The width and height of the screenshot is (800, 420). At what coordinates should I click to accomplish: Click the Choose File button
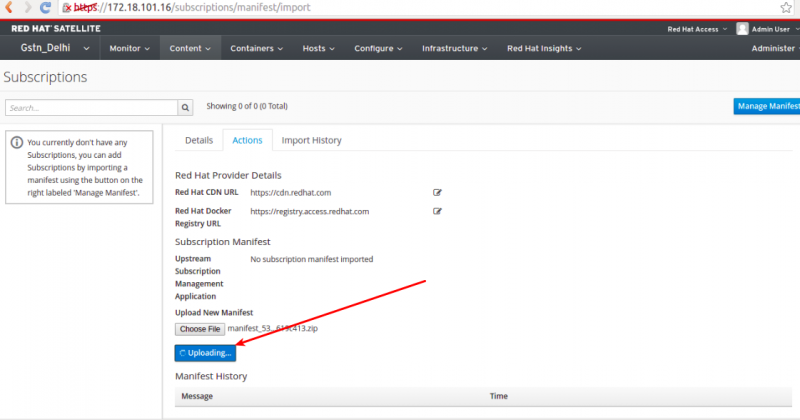click(x=200, y=329)
